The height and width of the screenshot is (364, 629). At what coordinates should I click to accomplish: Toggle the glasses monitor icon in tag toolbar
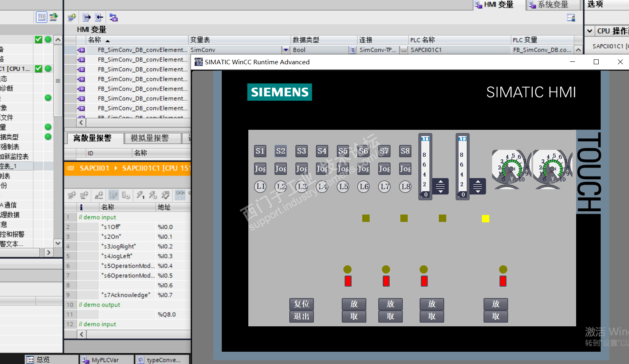coord(180,195)
